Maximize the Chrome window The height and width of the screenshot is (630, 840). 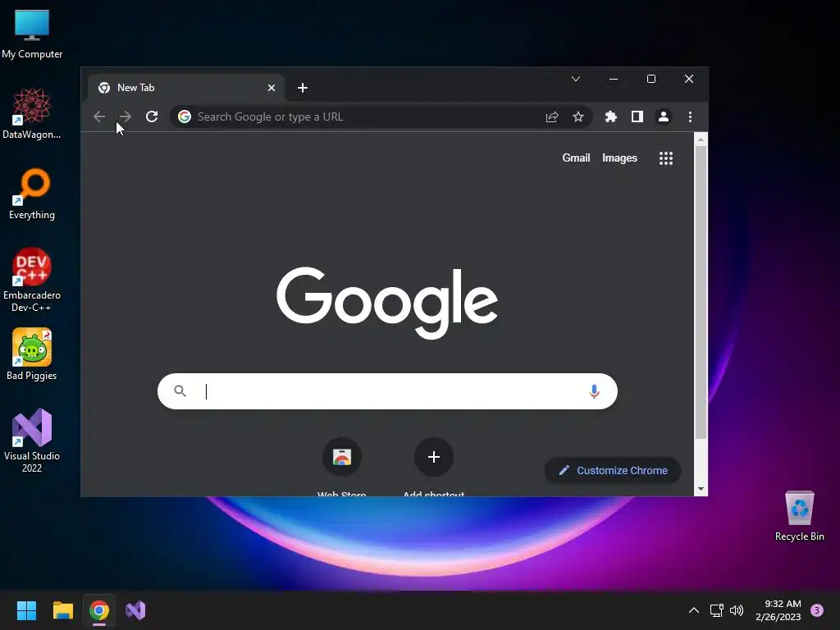point(651,80)
